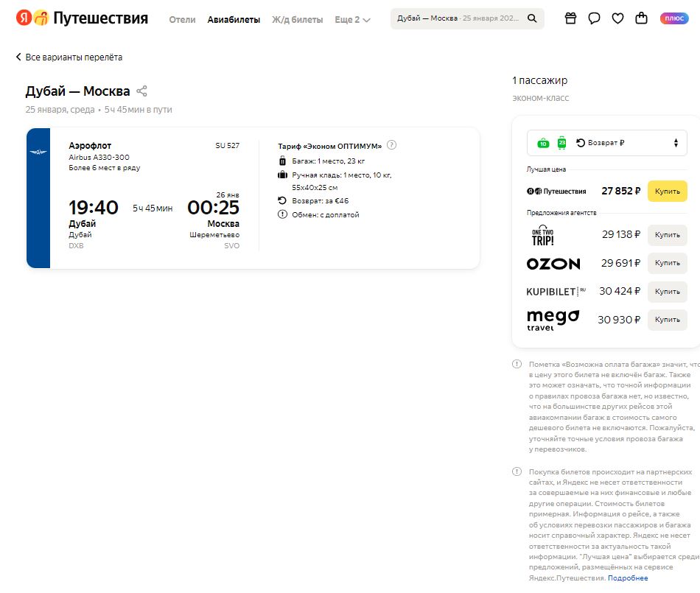Buy from OZON for 29 691 ₽
The height and width of the screenshot is (593, 700).
pyautogui.click(x=668, y=263)
